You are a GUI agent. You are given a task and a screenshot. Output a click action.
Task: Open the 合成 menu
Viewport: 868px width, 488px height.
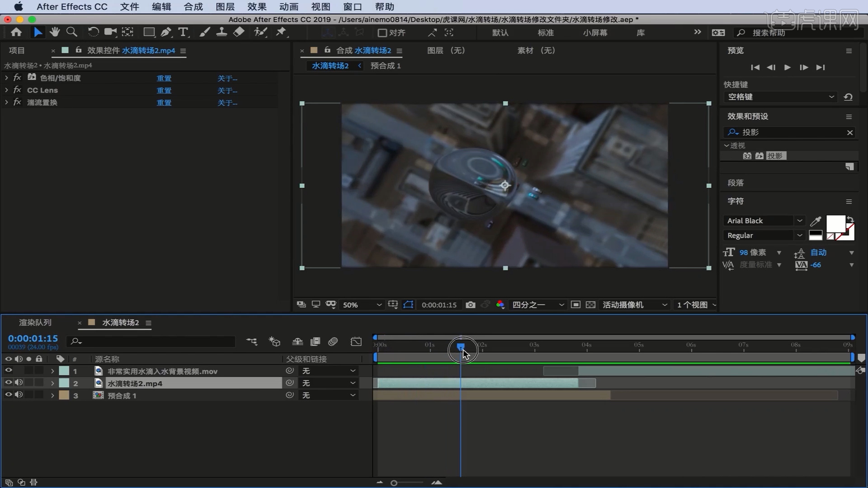tap(193, 7)
